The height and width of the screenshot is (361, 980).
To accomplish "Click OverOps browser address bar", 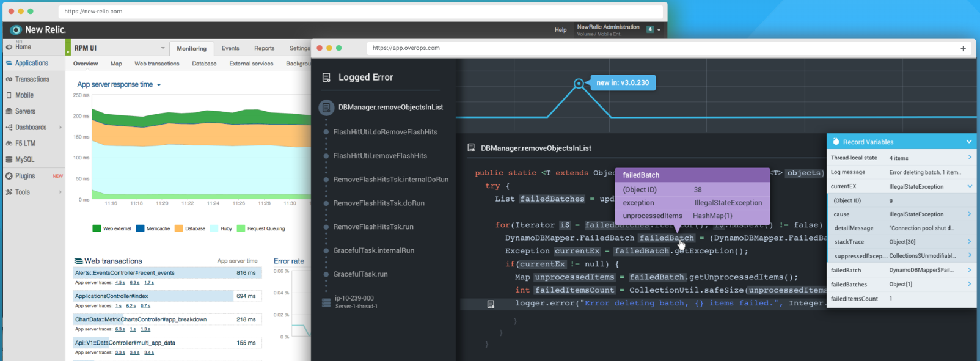I will tap(661, 48).
